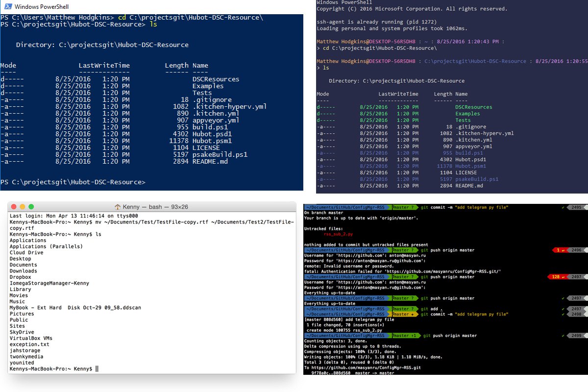Click the red error badge showing 1
The height and width of the screenshot is (392, 588).
[561, 250]
